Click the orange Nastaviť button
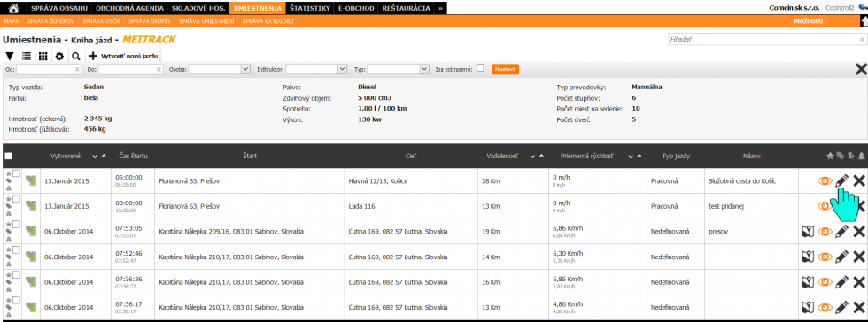The width and height of the screenshot is (868, 322). [x=505, y=69]
